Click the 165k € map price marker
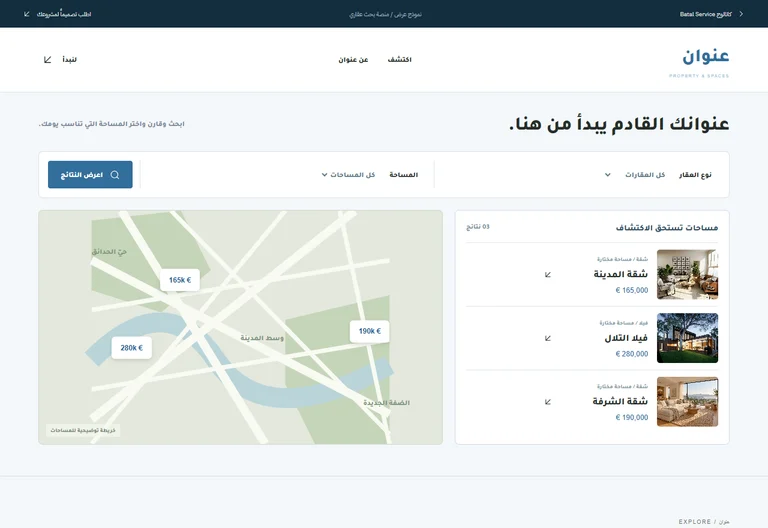Image resolution: width=768 pixels, height=528 pixels. point(180,280)
